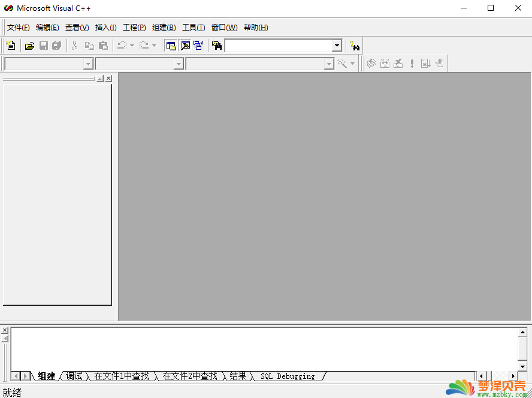Maximize the Microsoft Visual C++ window
The image size is (532, 398).
(x=491, y=8)
